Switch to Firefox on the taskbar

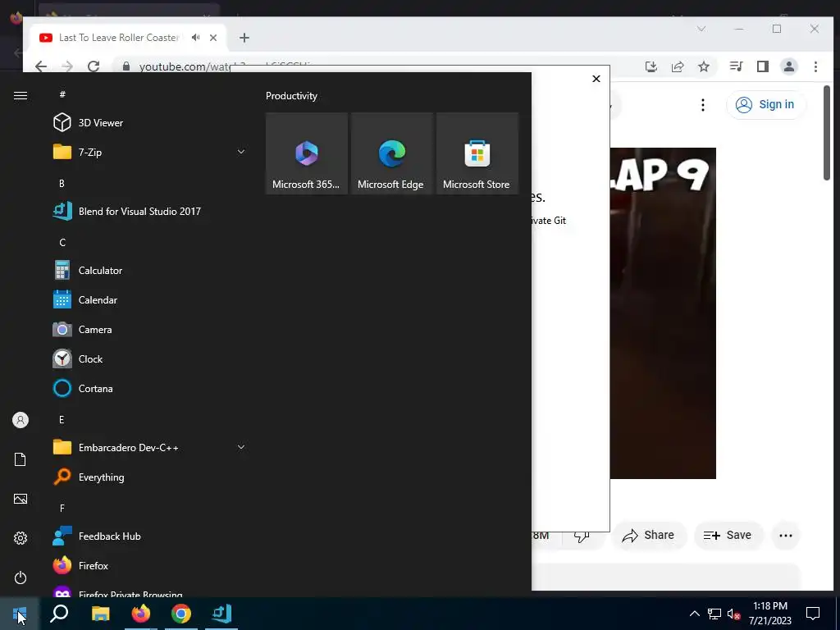coord(141,614)
